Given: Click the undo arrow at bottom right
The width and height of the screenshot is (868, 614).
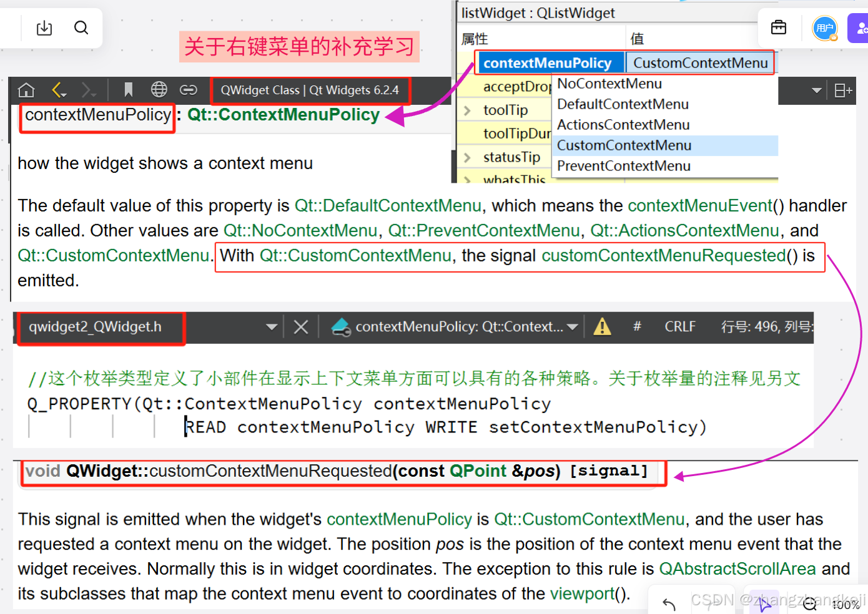Looking at the screenshot, I should (669, 603).
